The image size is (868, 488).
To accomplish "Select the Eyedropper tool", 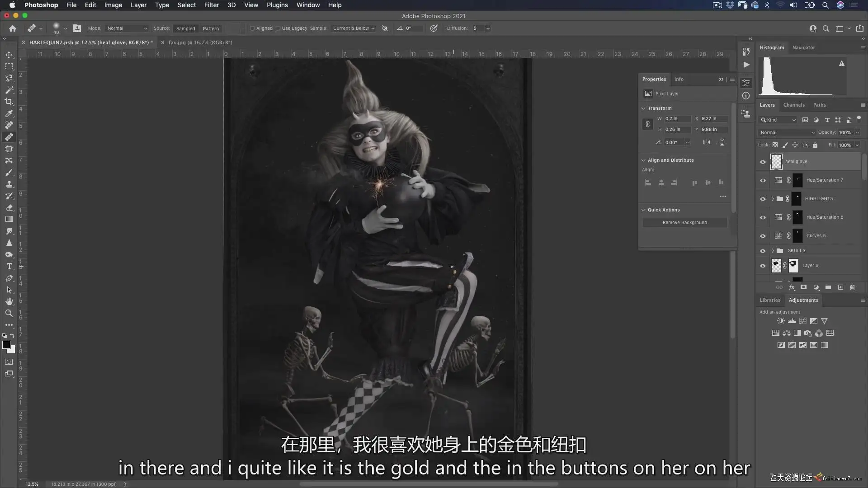I will point(9,113).
